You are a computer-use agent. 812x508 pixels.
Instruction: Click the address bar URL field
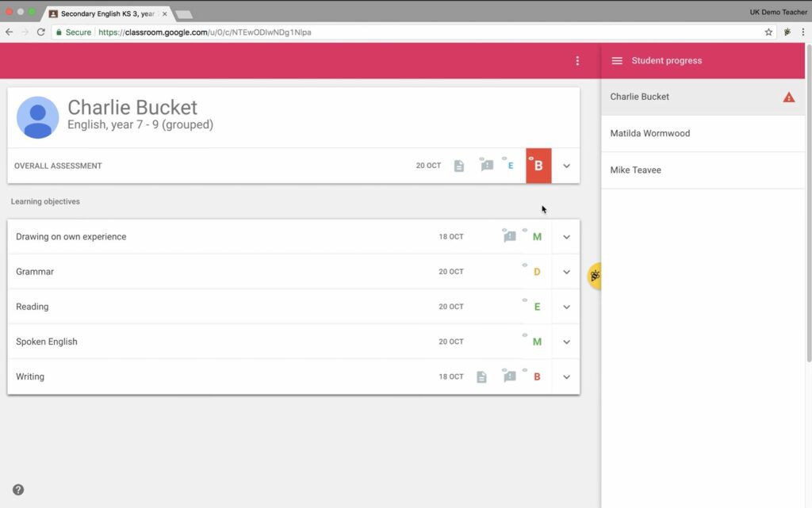[414, 32]
